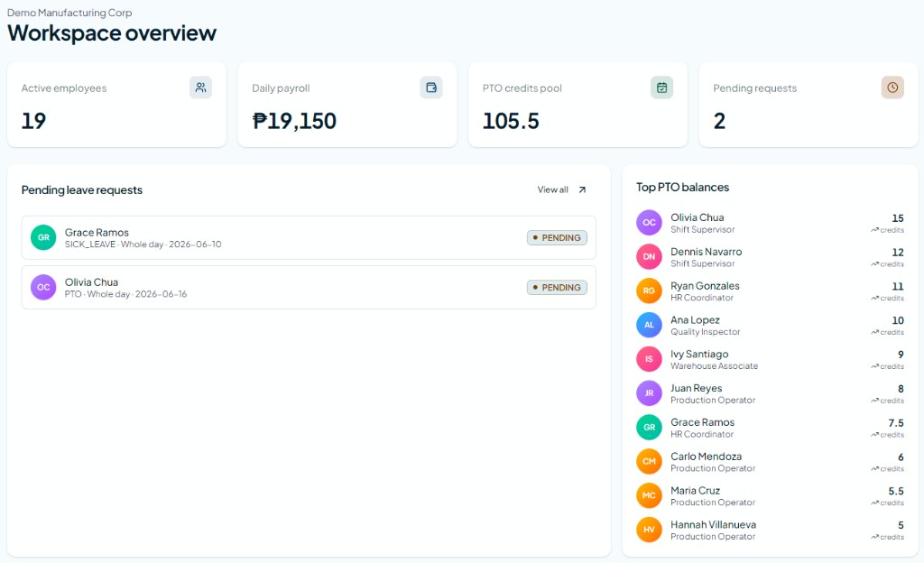Click the GR avatar in Top PTO balances
The image size is (924, 563).
pos(649,428)
